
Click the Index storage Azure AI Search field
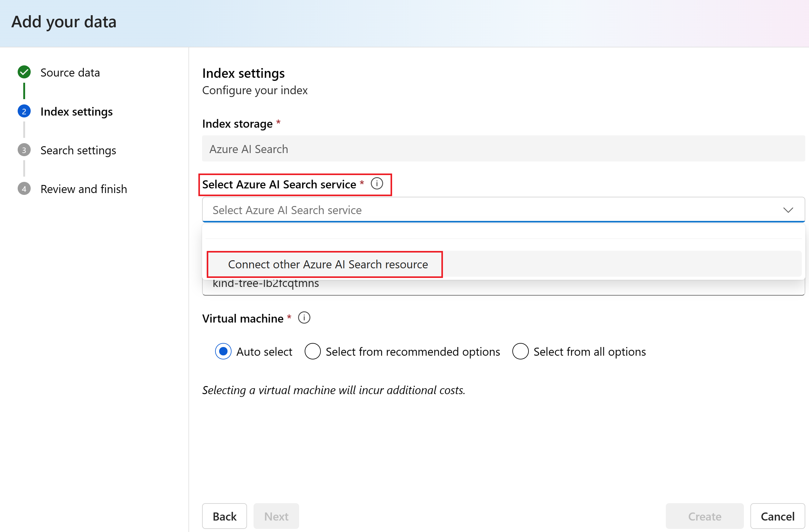coord(503,149)
